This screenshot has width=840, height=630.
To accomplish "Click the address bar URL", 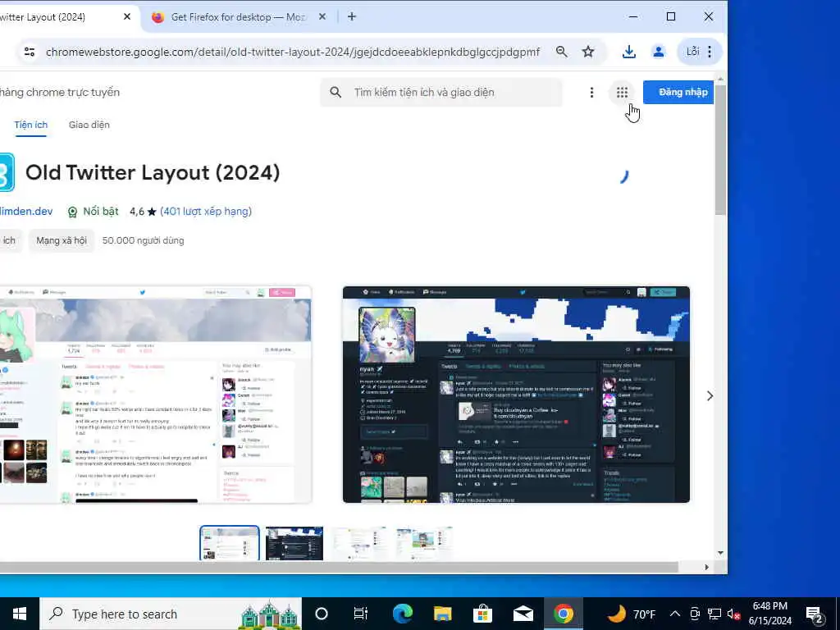I will tap(293, 52).
